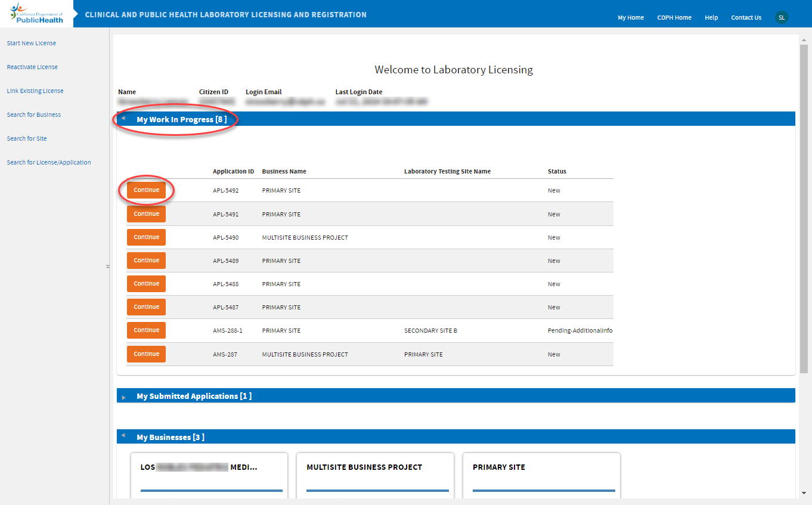This screenshot has height=505, width=812.
Task: Open the SL user avatar menu
Action: tap(781, 17)
